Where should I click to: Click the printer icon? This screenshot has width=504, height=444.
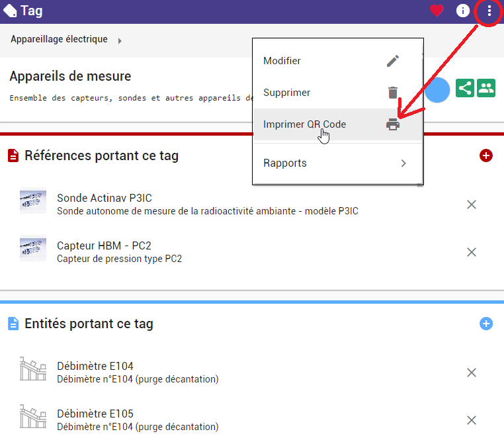tap(393, 124)
